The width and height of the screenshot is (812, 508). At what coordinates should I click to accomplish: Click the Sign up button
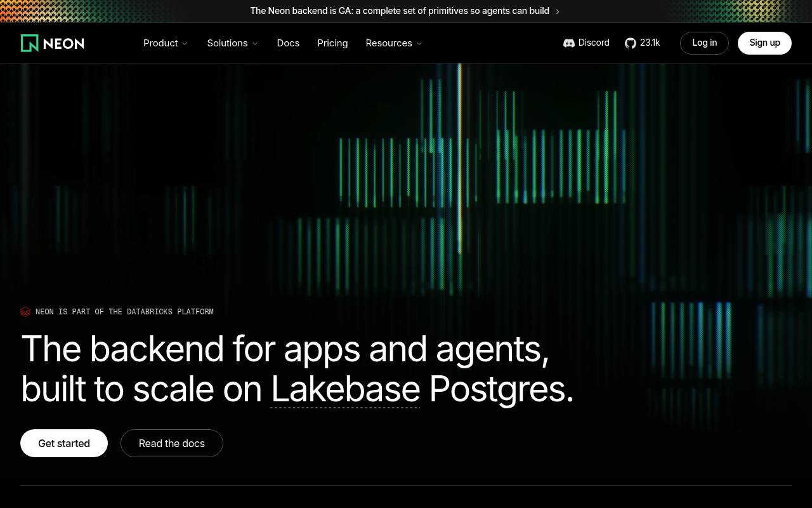[764, 43]
